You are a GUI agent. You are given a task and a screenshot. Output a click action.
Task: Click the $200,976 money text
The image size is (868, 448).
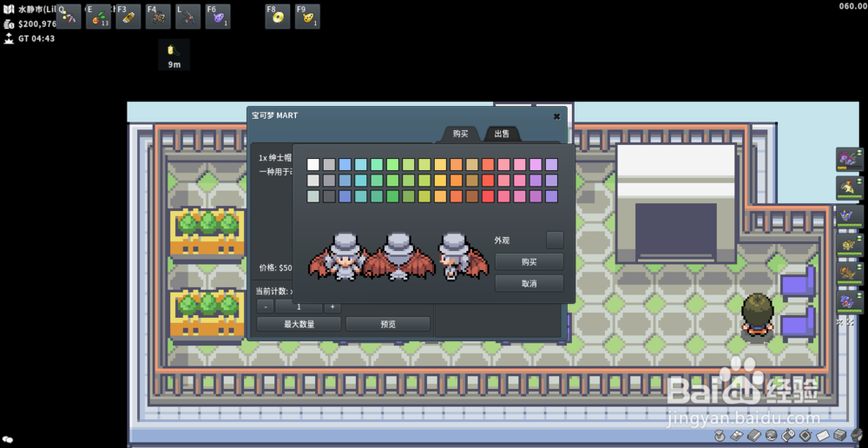(x=37, y=24)
